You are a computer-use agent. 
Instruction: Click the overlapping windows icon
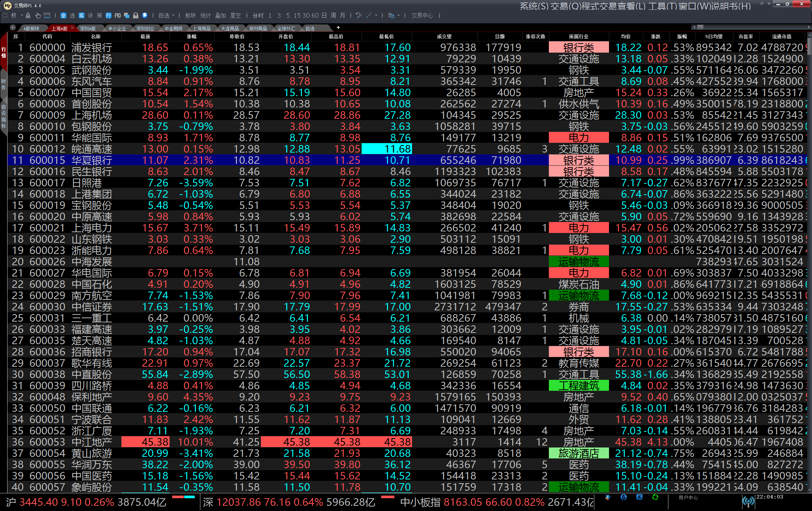tap(127, 15)
